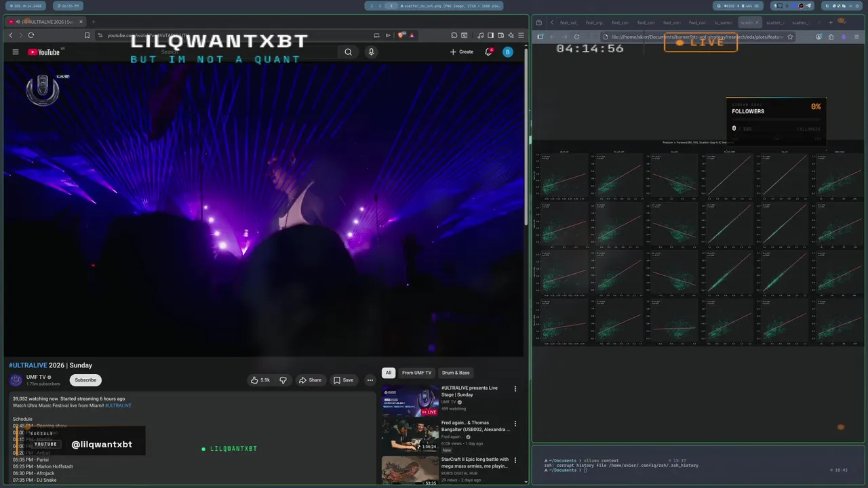Open ULTRALIVE Live Stage video thumbnail
868x488 pixels.
410,401
